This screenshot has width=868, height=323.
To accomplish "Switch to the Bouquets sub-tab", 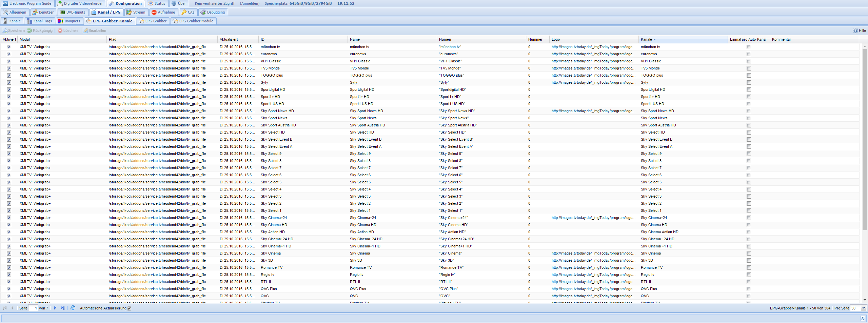I will pos(69,21).
